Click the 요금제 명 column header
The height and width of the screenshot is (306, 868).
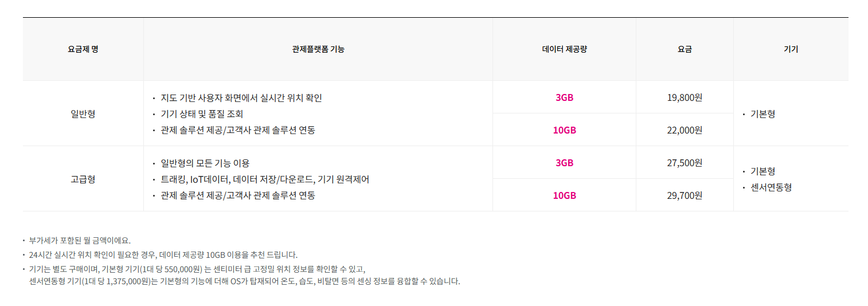[83, 49]
